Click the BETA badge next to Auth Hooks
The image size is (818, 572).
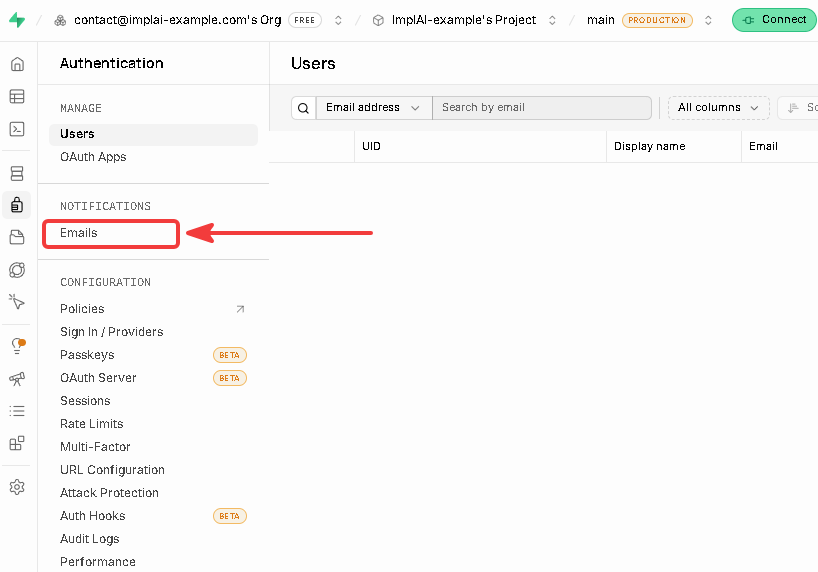(x=230, y=516)
